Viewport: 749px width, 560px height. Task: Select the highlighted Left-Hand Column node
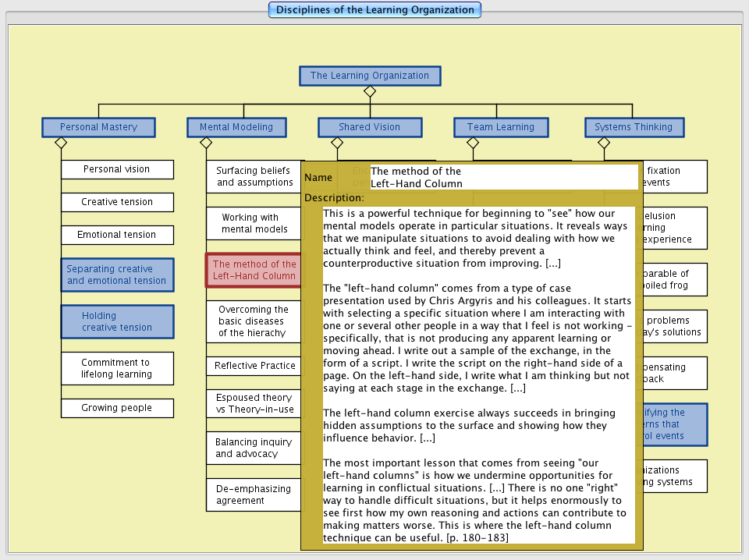(253, 270)
